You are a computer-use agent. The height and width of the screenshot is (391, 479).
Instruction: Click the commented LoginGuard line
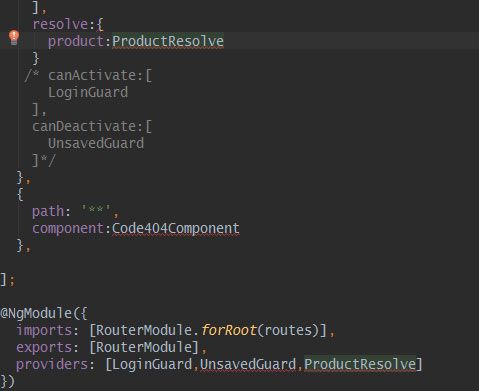pos(88,92)
